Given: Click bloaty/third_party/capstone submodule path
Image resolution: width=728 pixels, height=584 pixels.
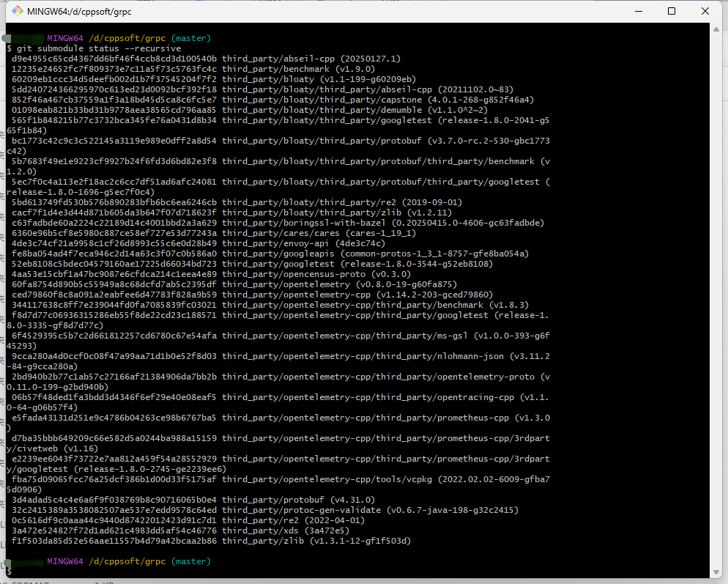Looking at the screenshot, I should pyautogui.click(x=322, y=100).
